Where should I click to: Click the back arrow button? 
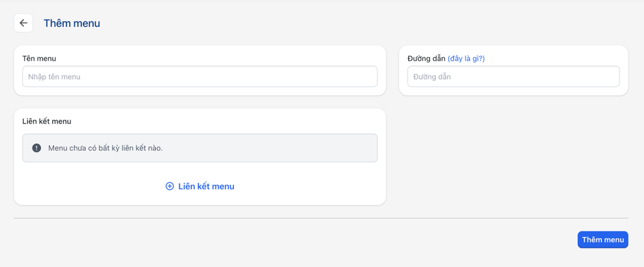23,23
